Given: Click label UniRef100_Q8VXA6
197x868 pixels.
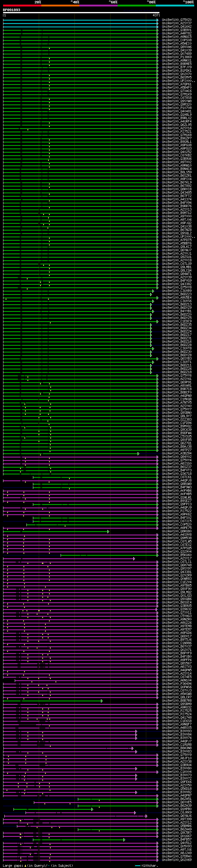Looking at the screenshot, I should pos(177,47).
